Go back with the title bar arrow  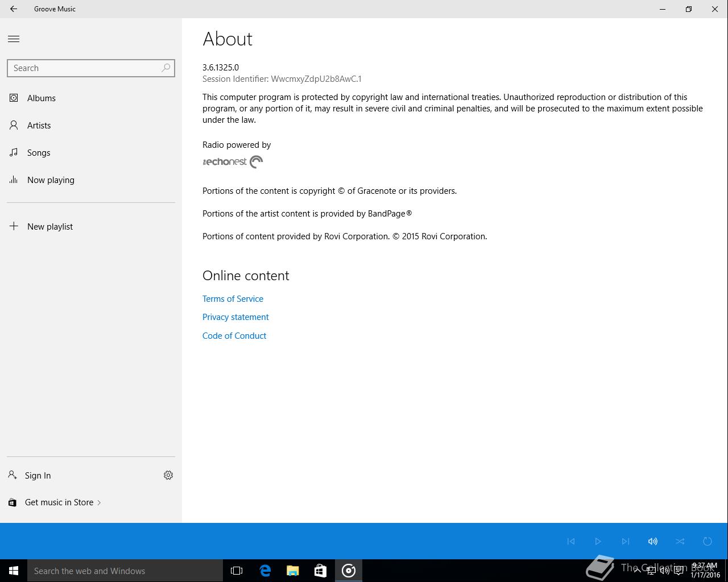click(x=14, y=9)
